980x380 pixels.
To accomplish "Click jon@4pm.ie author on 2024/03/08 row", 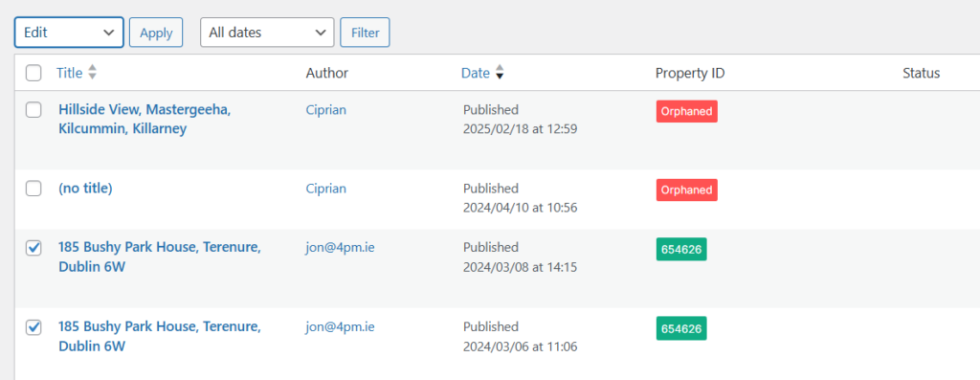I will pyautogui.click(x=340, y=248).
